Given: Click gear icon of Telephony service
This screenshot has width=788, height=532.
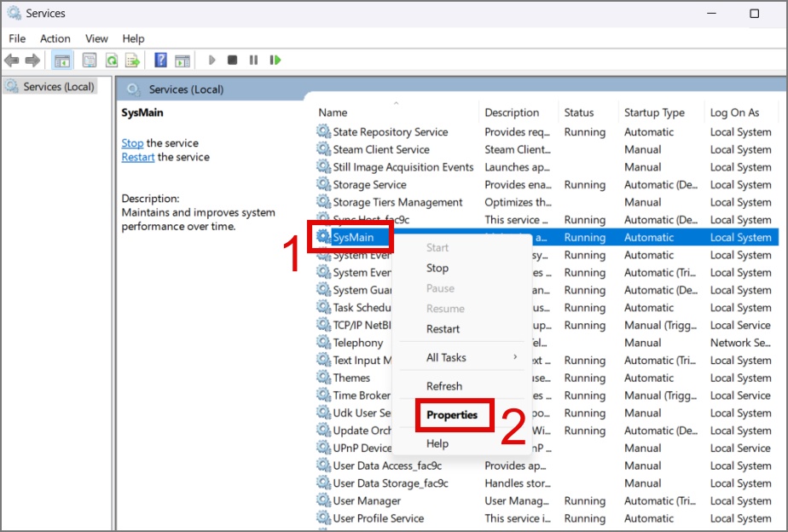Looking at the screenshot, I should coord(323,343).
